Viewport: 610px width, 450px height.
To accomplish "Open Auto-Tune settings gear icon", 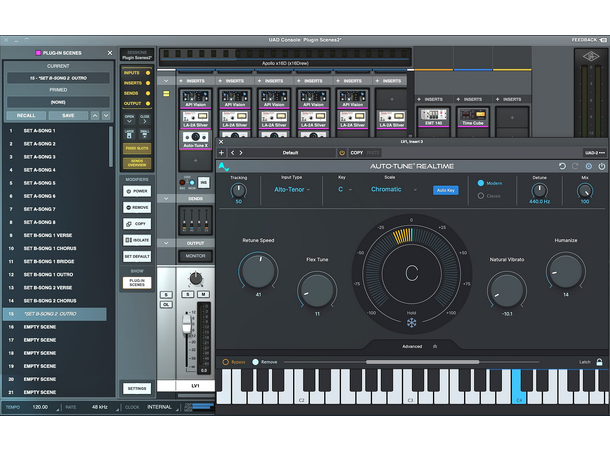I will point(589,166).
